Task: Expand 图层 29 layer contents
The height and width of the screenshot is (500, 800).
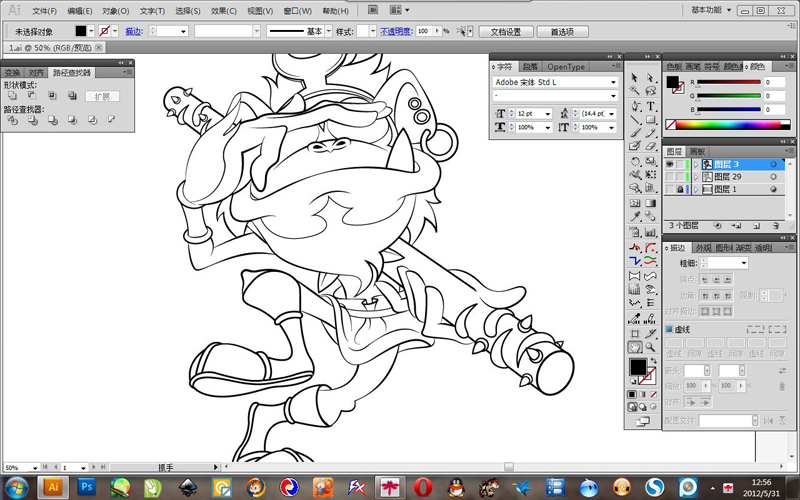Action: [x=696, y=177]
